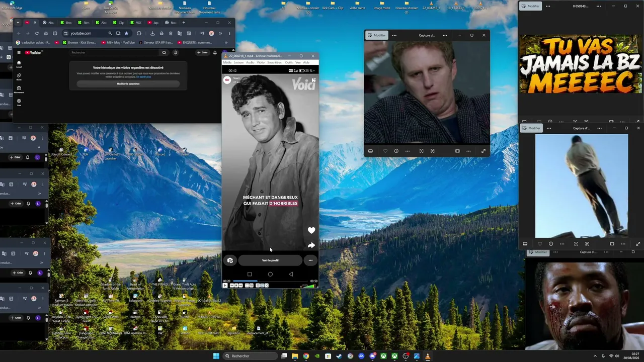Viewport: 644px width, 362px height.
Task: Click the YouTube search magnifier button
Action: 164,52
